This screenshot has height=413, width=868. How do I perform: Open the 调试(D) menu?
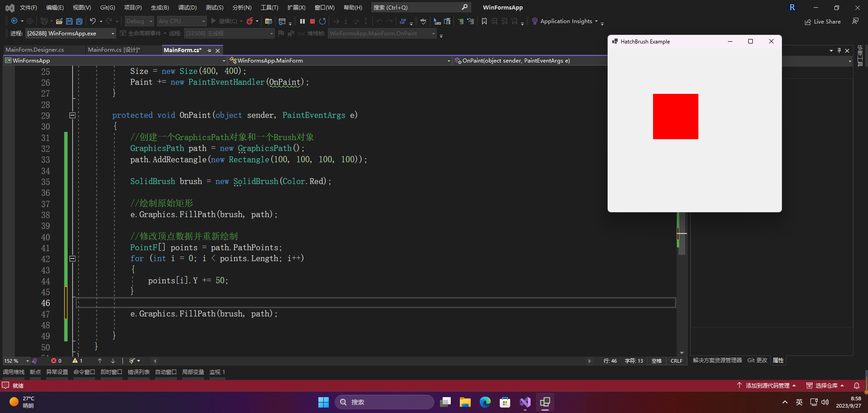point(187,7)
